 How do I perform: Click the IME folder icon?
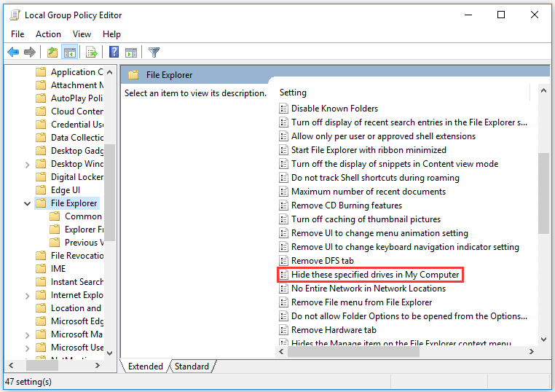click(x=41, y=269)
